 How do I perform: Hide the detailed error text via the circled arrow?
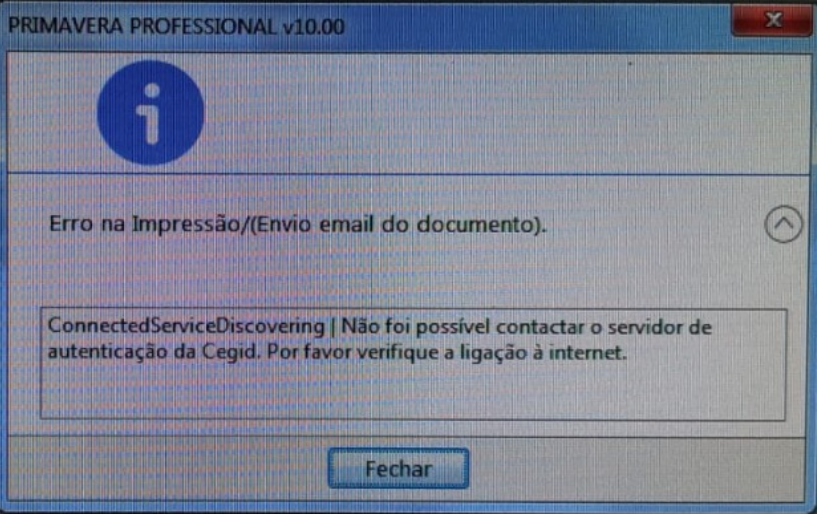point(783,224)
